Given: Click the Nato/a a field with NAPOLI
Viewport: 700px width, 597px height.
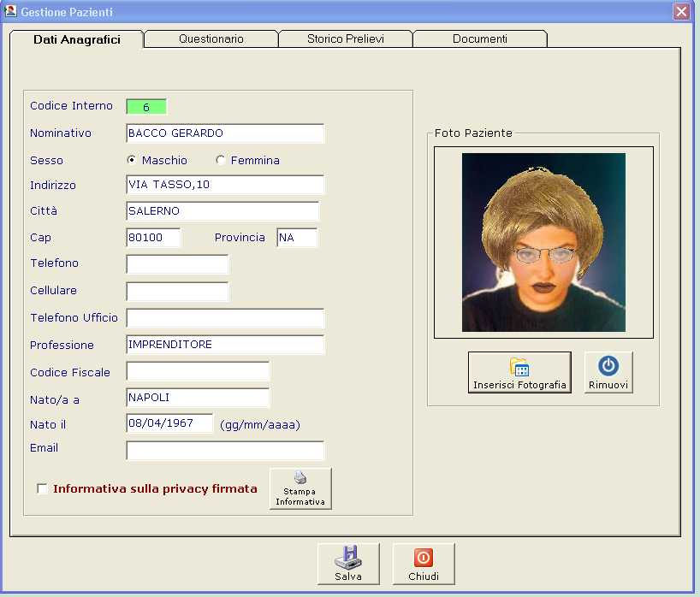Looking at the screenshot, I should click(198, 398).
